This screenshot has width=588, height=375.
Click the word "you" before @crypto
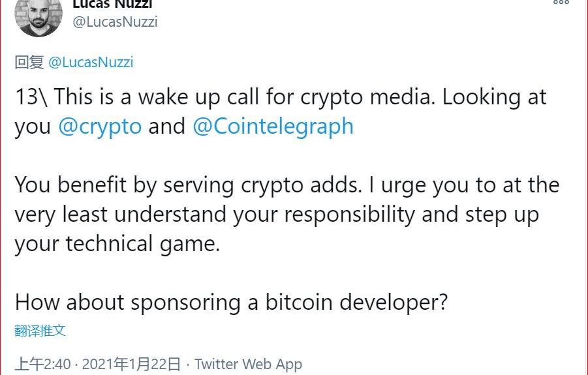click(x=33, y=126)
